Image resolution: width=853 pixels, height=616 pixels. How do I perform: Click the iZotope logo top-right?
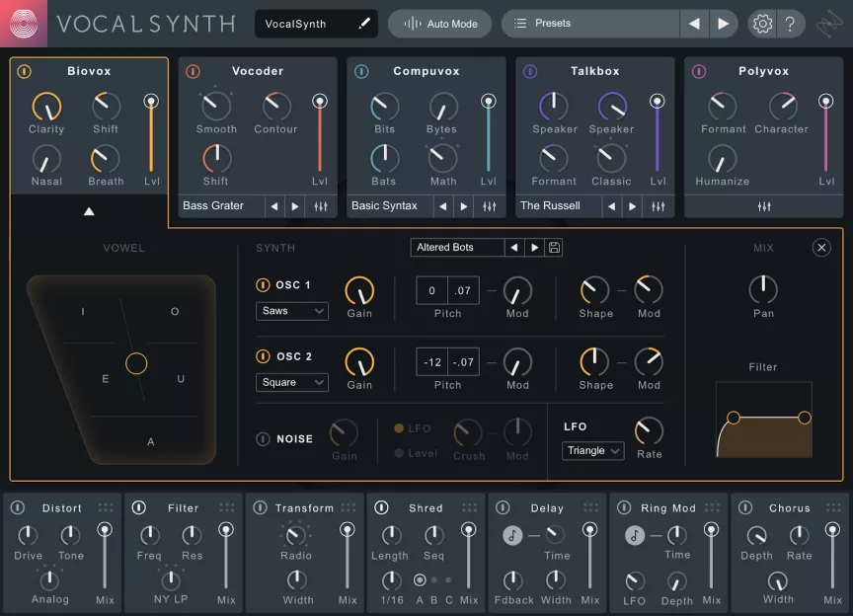click(828, 25)
